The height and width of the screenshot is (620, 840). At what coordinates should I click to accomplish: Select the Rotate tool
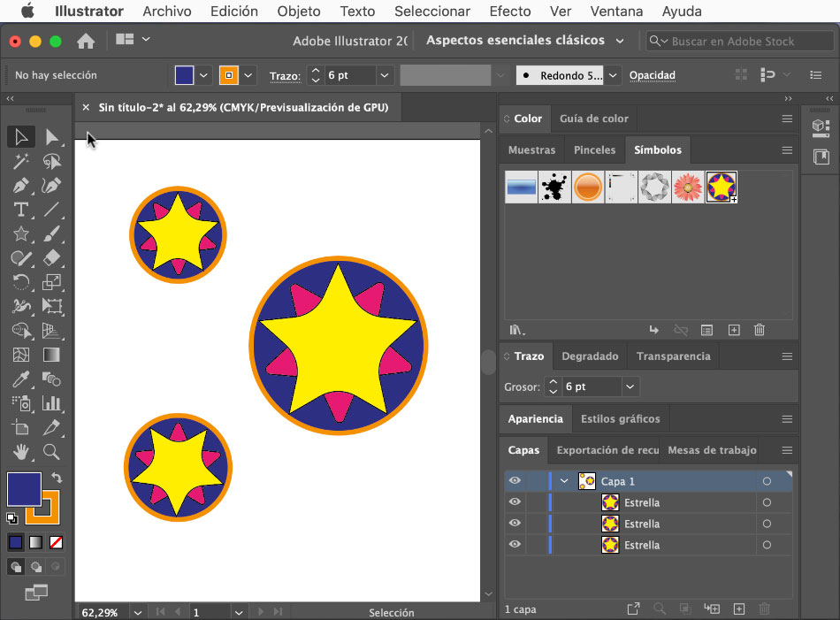pos(21,283)
